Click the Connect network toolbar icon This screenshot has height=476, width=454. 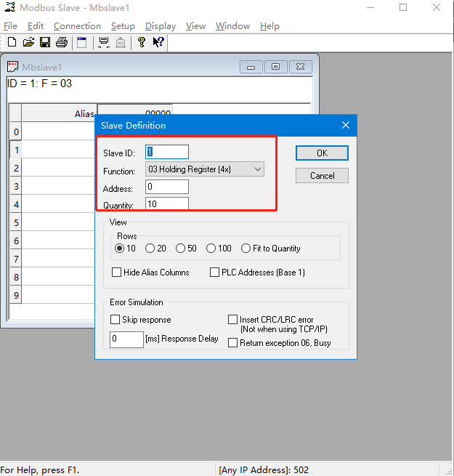pos(104,43)
